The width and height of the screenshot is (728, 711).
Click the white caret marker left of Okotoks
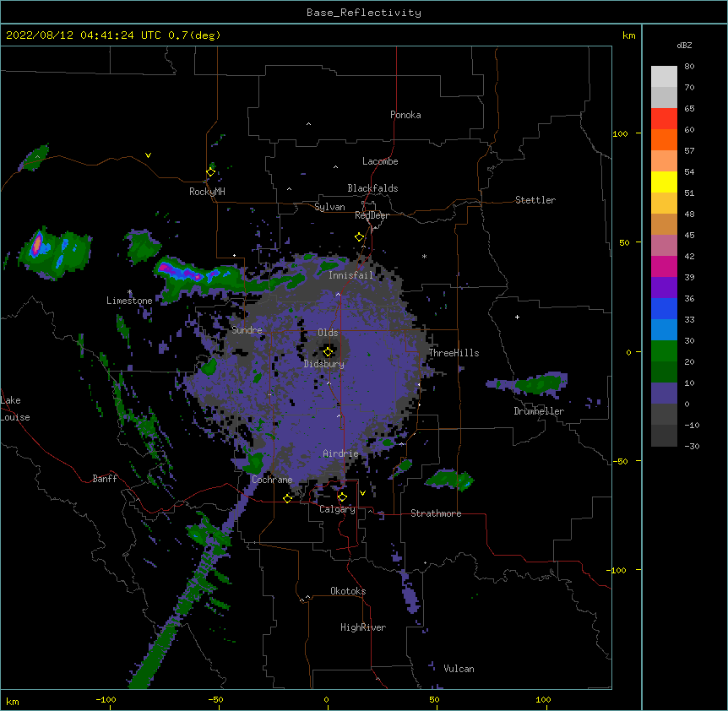coord(307,597)
